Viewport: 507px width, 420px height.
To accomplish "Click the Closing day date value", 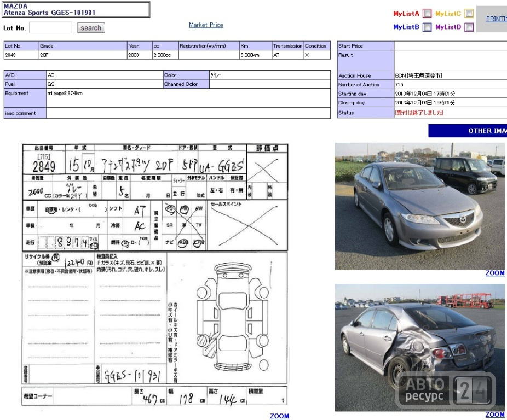I will point(425,103).
